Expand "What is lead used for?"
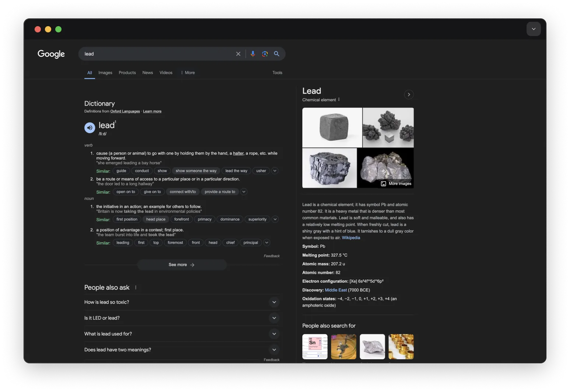 click(x=274, y=333)
